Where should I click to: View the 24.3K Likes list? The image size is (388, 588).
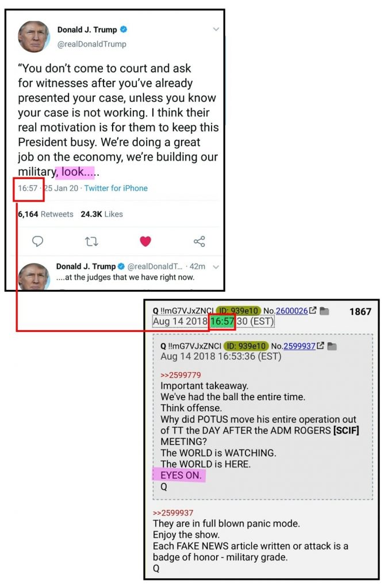pos(102,214)
